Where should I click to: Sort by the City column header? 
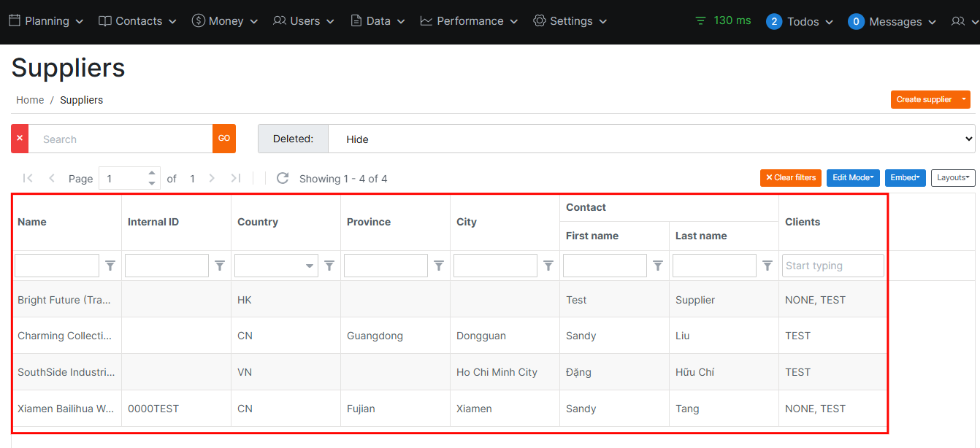click(x=505, y=222)
